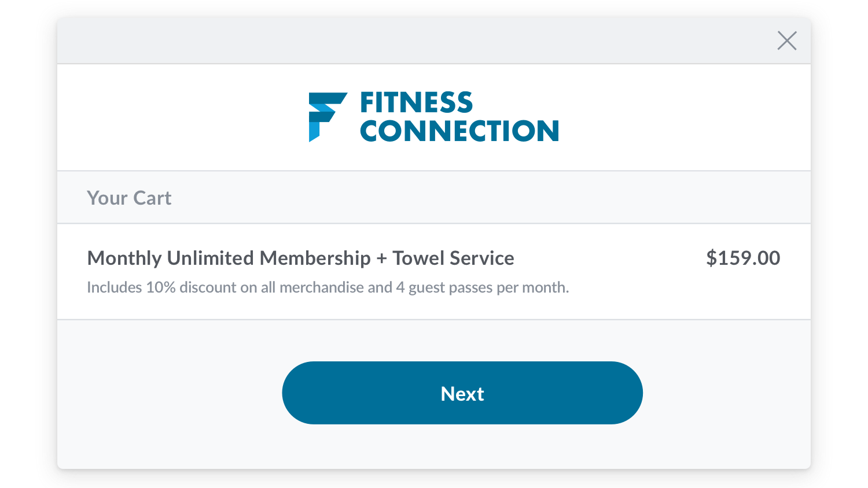Close the cart dialog with the X
Viewport: 868px width, 488px height.
coord(787,41)
